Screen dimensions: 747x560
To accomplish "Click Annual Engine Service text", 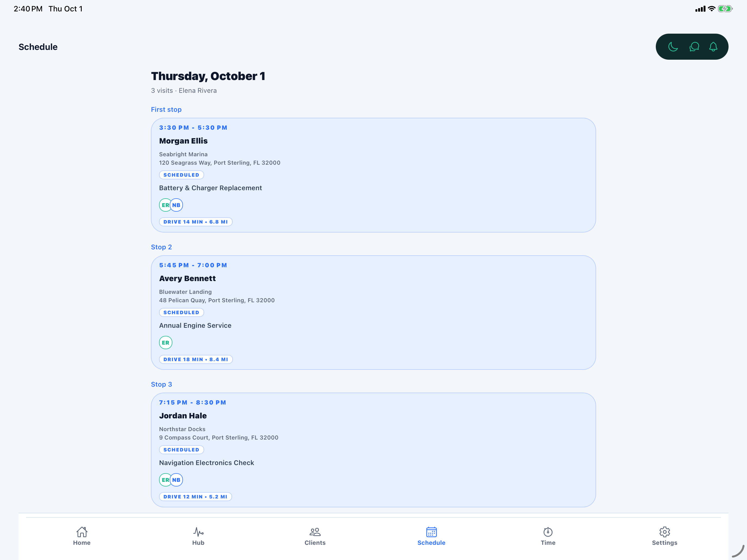I will (x=195, y=325).
